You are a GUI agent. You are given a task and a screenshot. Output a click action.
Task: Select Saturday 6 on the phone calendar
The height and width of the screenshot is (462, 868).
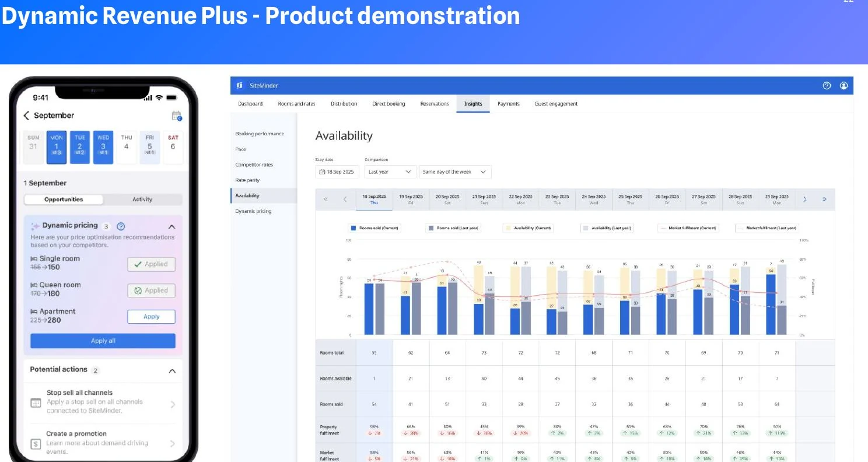click(x=173, y=147)
